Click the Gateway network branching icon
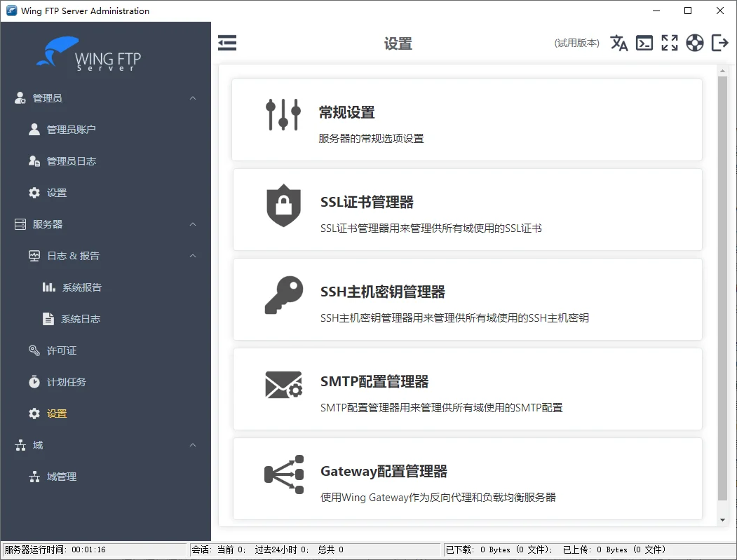The image size is (737, 560). [x=284, y=474]
